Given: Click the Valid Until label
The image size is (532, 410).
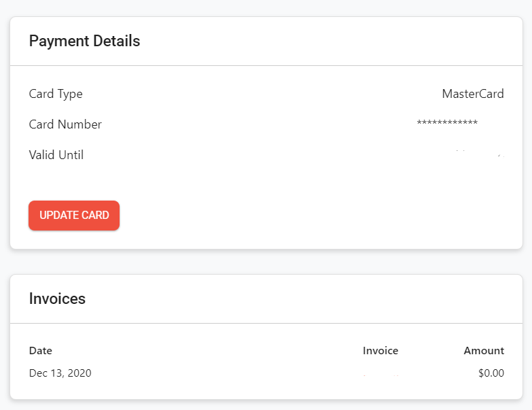Looking at the screenshot, I should 56,155.
